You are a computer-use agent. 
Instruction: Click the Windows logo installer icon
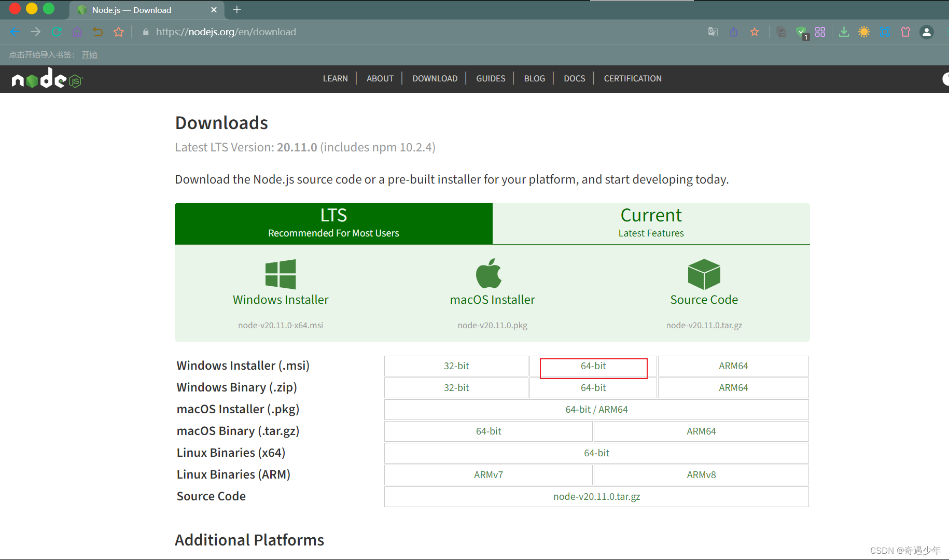click(281, 274)
